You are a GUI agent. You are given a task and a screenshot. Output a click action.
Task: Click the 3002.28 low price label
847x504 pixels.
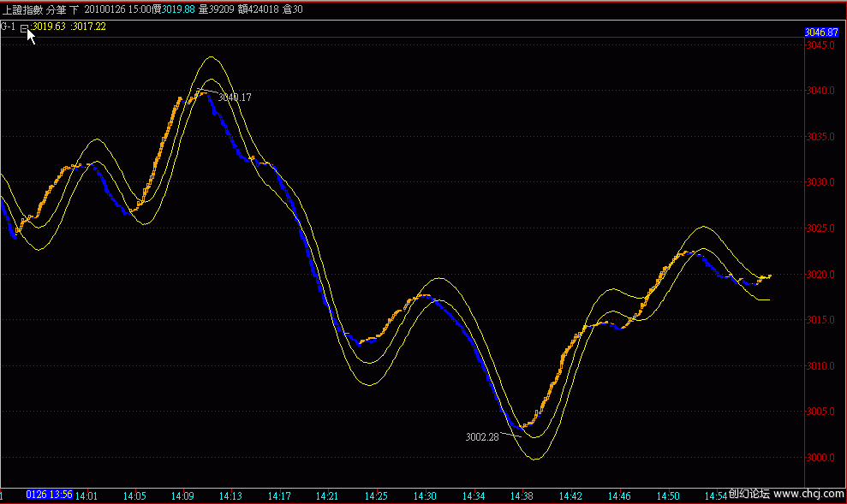point(481,436)
